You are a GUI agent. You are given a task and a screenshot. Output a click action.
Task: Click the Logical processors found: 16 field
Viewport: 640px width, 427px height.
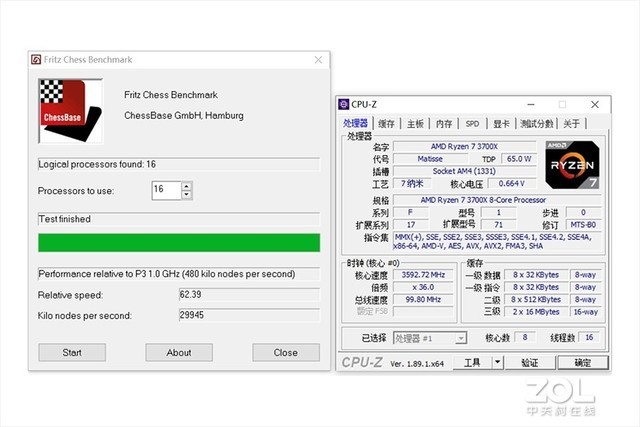pyautogui.click(x=179, y=164)
